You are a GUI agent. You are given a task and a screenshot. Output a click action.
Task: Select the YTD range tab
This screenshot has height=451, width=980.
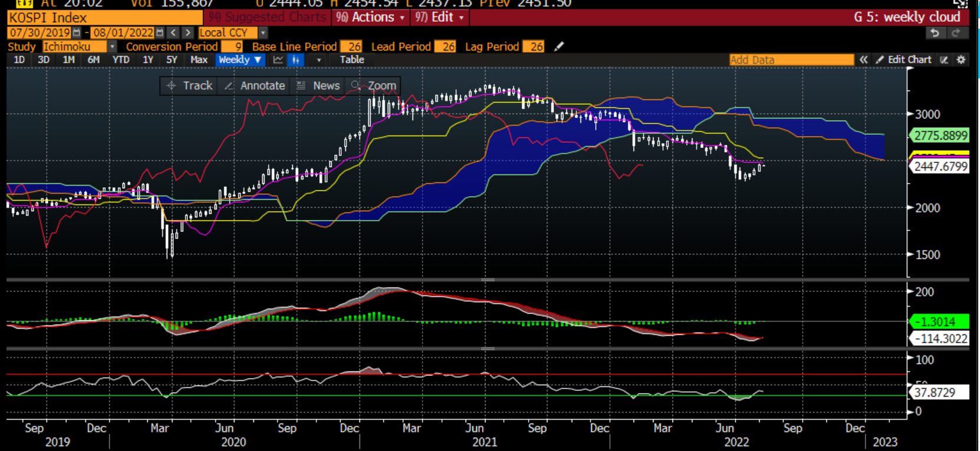click(x=121, y=59)
